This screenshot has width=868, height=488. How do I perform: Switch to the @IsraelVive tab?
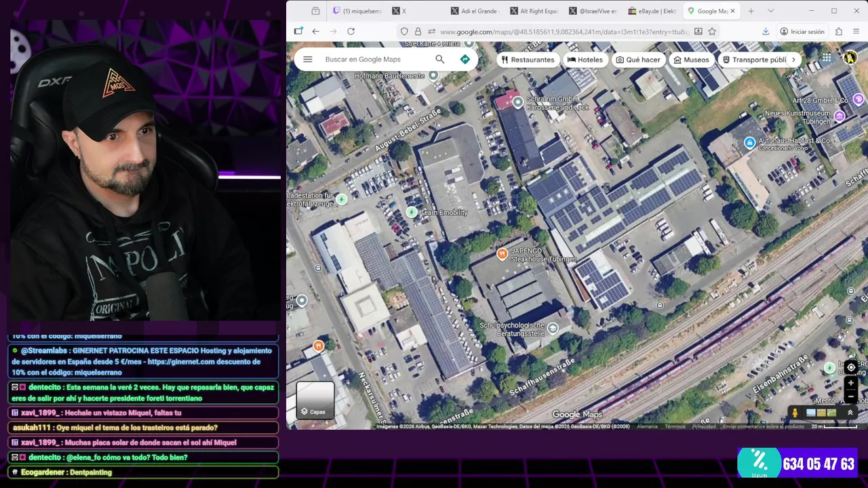click(593, 11)
